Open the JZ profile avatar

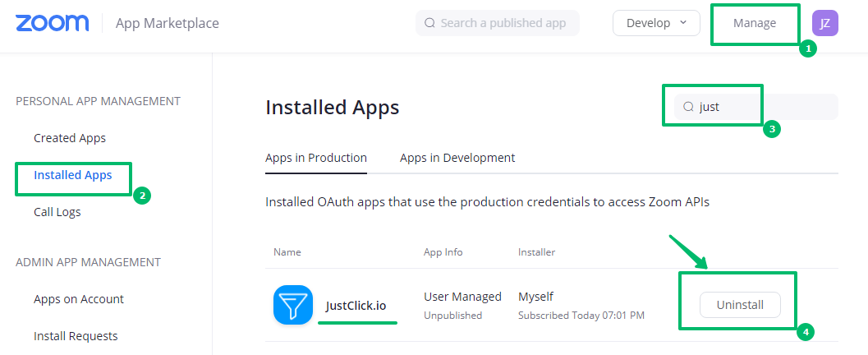click(x=824, y=23)
